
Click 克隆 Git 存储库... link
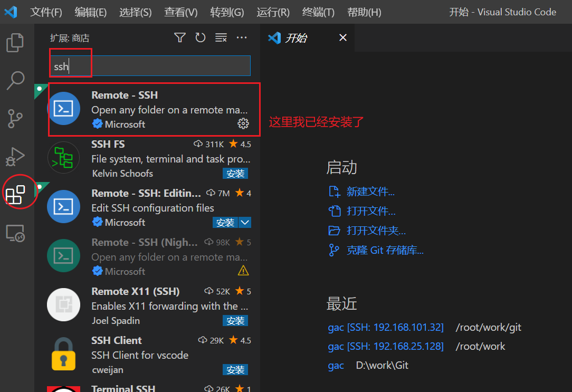click(x=385, y=250)
